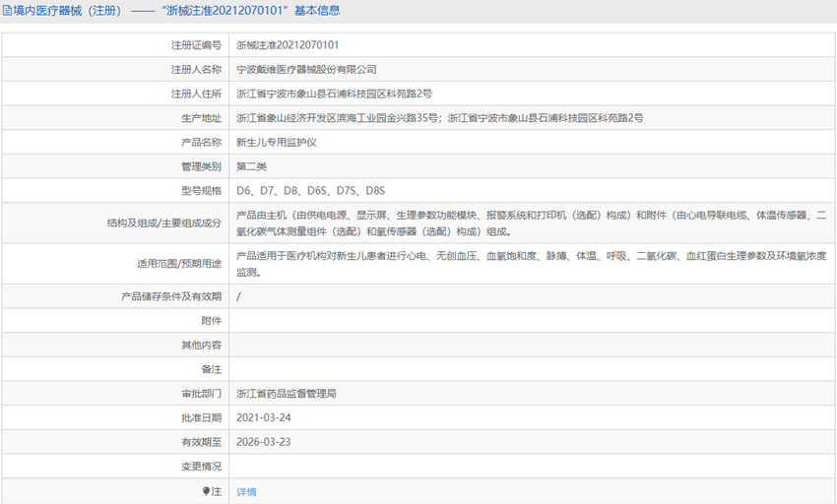Click the 适用范围/预期用途 description text
The width and height of the screenshot is (837, 504).
(x=532, y=264)
